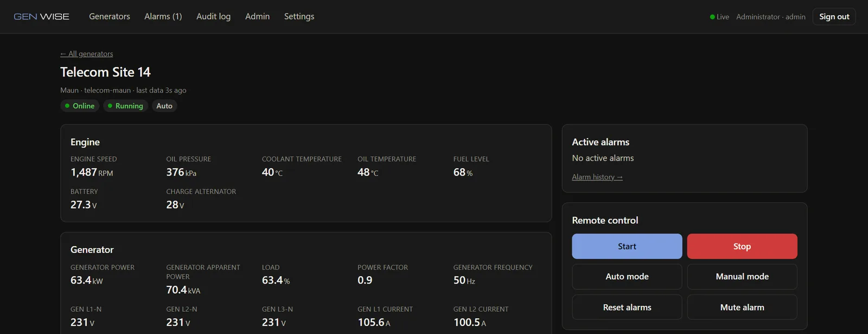Viewport: 868px width, 334px height.
Task: Click the GEN L3-N 231 V value
Action: tap(274, 323)
